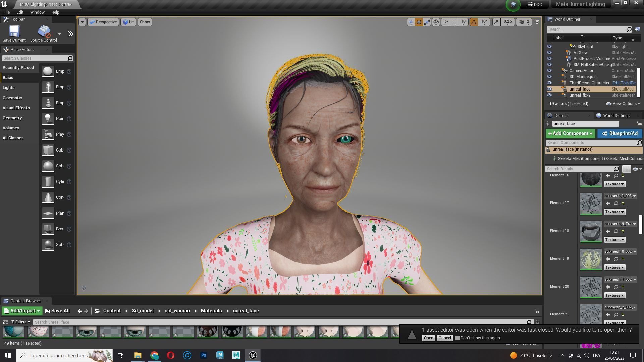
Task: Reset Element 20 material to default arrow
Action: (x=623, y=287)
